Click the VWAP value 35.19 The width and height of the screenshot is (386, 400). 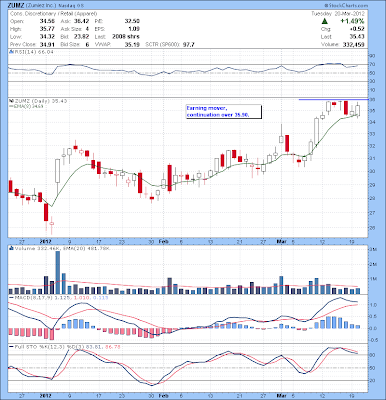(x=132, y=44)
